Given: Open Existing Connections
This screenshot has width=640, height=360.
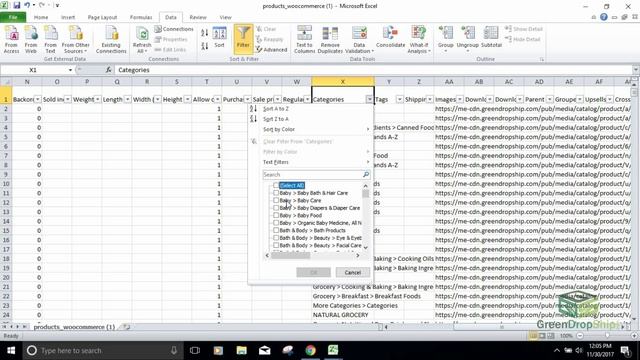Looking at the screenshot, I should click(111, 39).
